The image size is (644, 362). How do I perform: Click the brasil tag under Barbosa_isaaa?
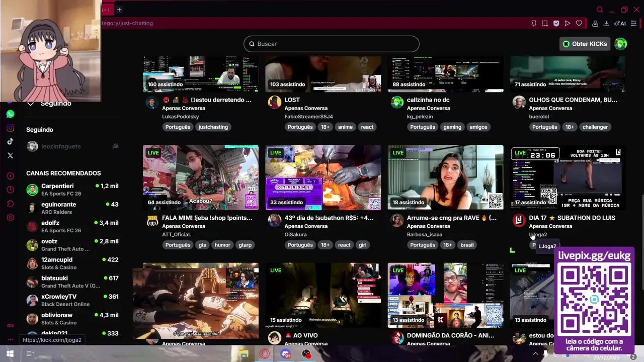coord(467,245)
